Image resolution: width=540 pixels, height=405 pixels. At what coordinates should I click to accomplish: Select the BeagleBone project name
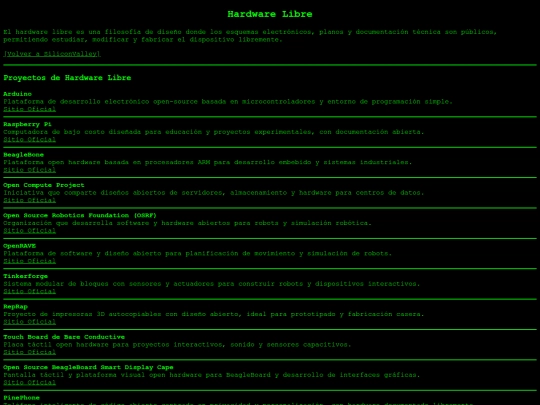24,155
